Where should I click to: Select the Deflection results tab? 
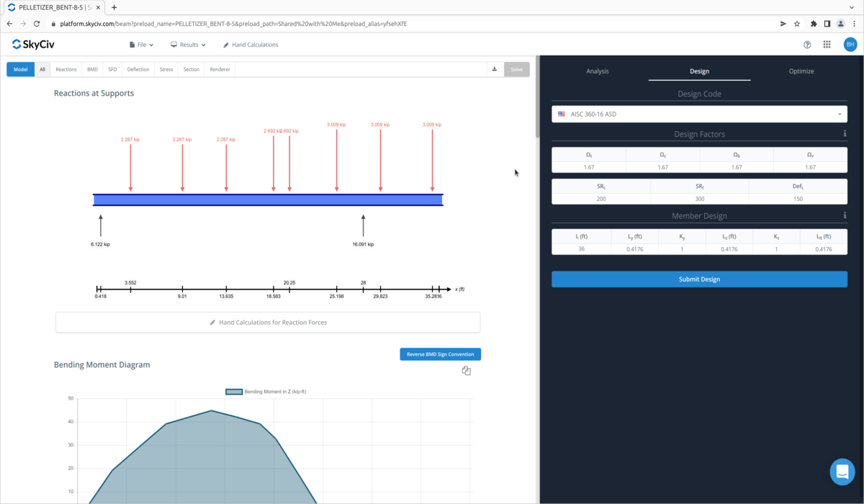coord(138,70)
